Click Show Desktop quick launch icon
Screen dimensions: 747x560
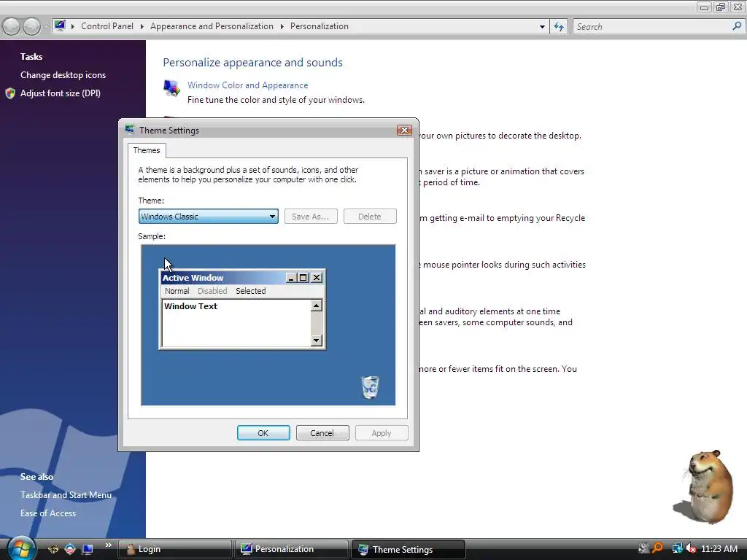coord(88,549)
